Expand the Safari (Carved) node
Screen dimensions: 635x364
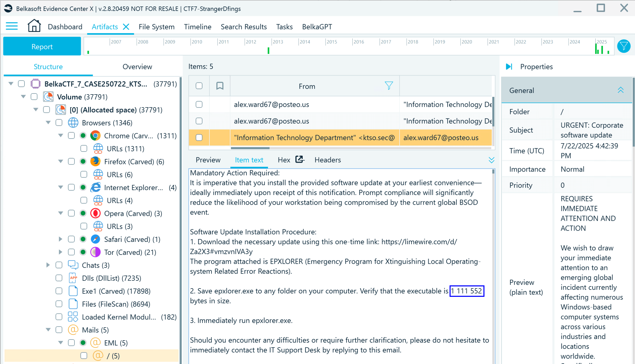tap(60, 239)
